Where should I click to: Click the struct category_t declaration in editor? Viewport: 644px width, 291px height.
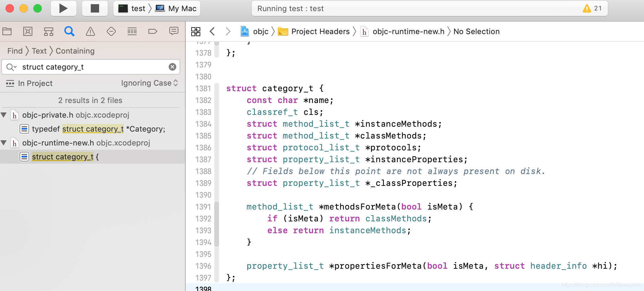[275, 88]
